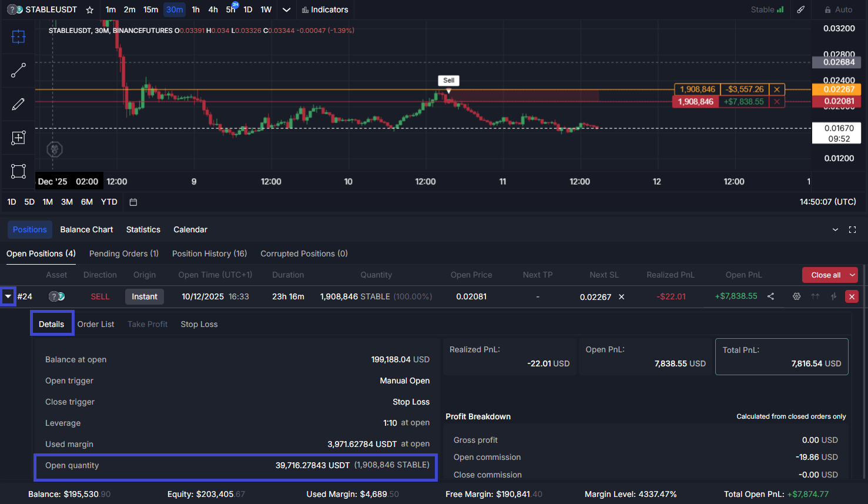Click the double up-arrow icon on position #24

point(815,296)
